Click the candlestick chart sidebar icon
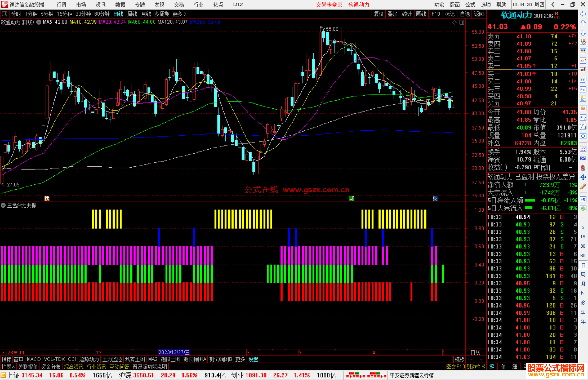Image resolution: width=588 pixels, height=380 pixels. (x=583, y=70)
